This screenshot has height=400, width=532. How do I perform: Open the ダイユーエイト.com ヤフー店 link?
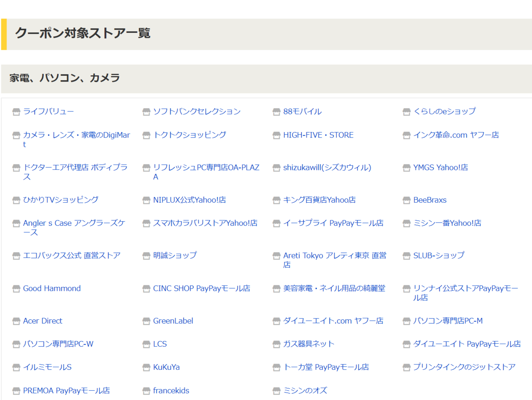[333, 321]
